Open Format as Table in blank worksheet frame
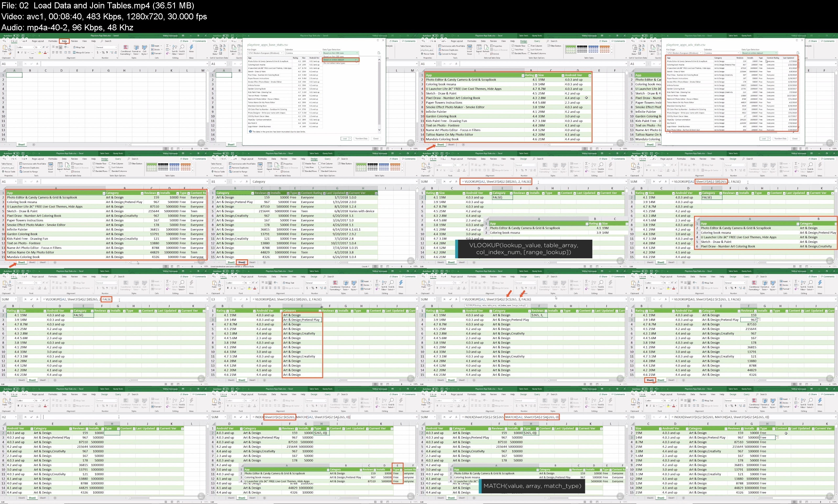Screen dimensions: 838x504 click(x=136, y=50)
